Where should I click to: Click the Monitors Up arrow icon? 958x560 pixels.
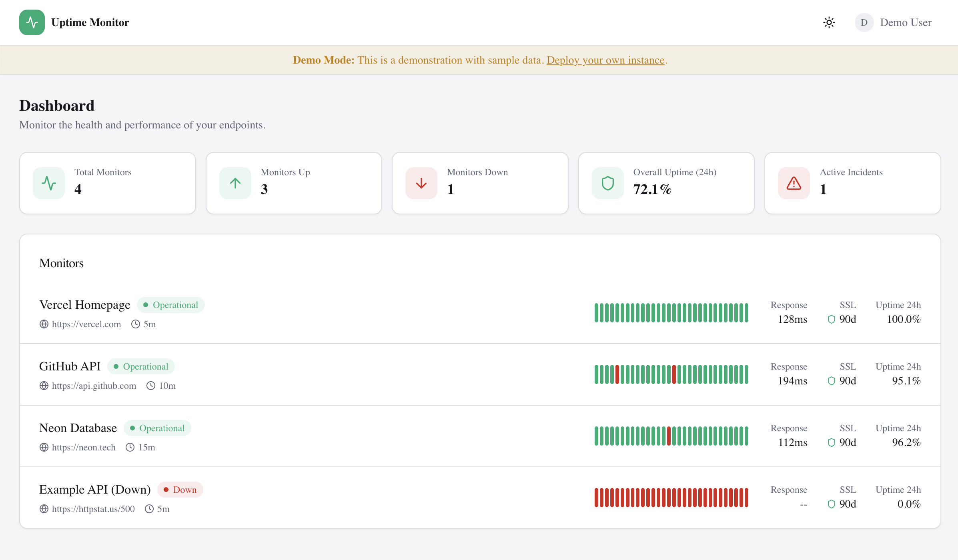[x=235, y=183]
